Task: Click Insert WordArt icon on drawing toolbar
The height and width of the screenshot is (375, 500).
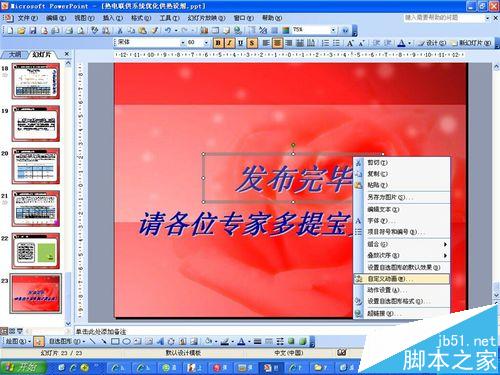Action: point(160,341)
